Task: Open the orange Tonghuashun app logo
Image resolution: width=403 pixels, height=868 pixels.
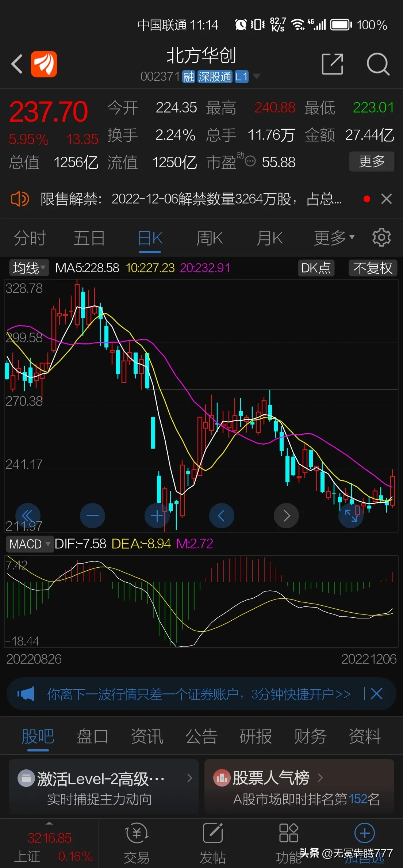Action: tap(44, 64)
